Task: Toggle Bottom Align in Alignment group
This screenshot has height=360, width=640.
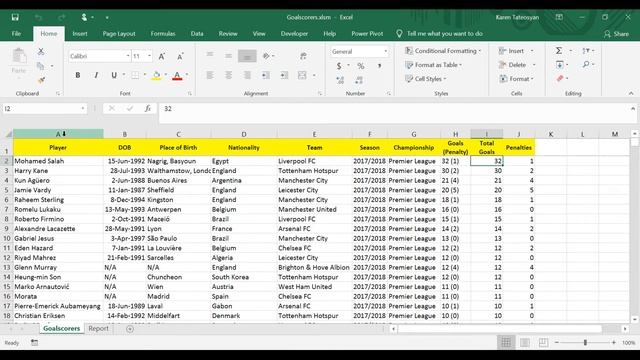Action: [247, 56]
